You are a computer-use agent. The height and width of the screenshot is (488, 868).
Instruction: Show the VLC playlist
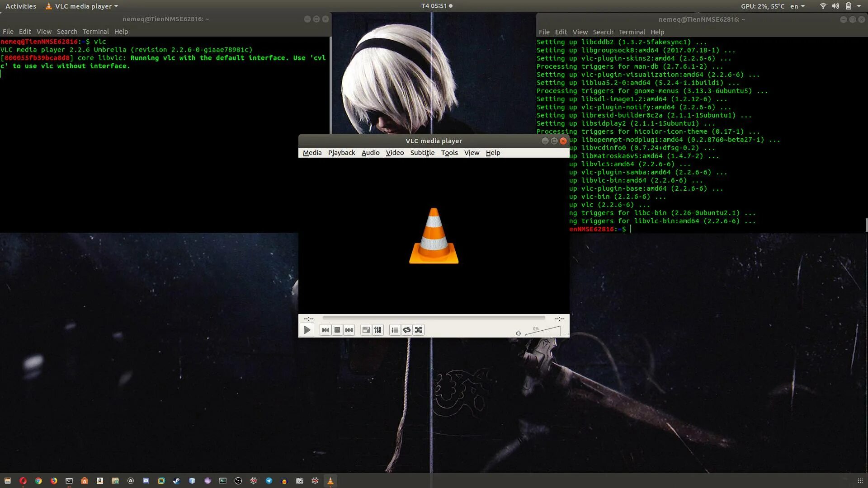[x=395, y=330]
